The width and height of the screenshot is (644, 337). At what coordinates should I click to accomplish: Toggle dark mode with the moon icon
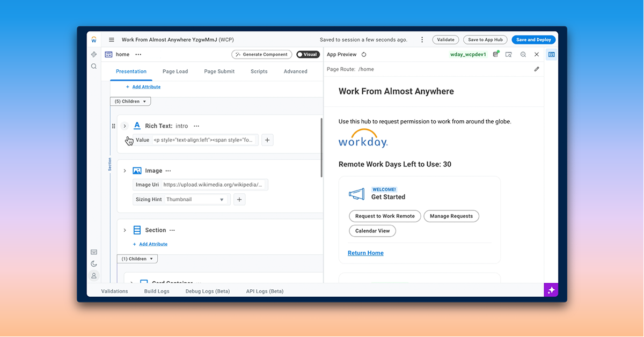(x=94, y=263)
